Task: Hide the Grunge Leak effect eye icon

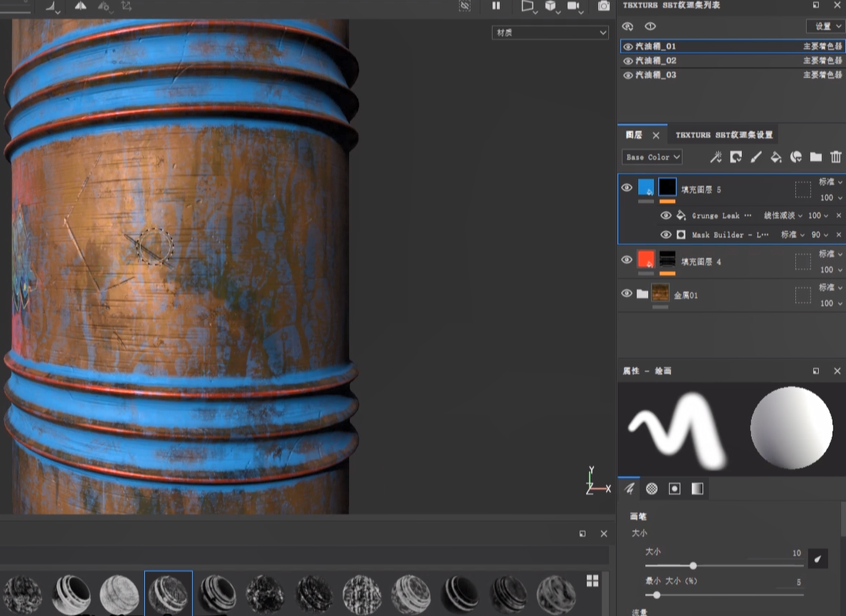Action: coord(666,216)
